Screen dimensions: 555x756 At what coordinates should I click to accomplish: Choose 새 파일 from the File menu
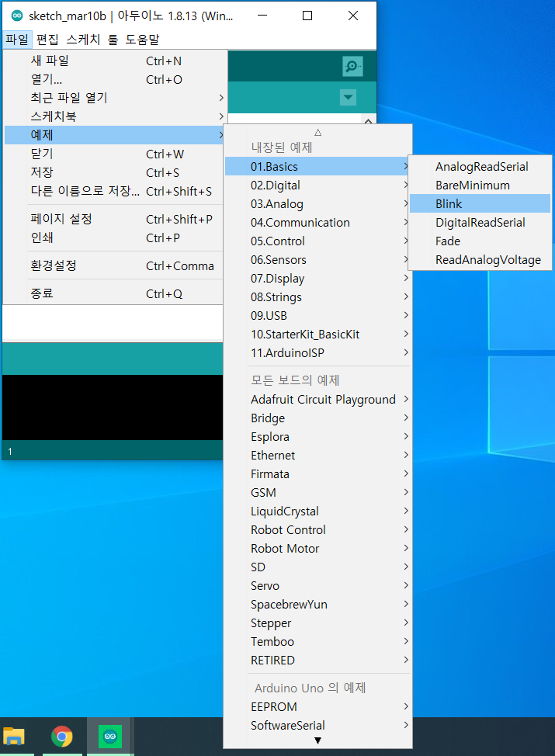tap(115, 61)
